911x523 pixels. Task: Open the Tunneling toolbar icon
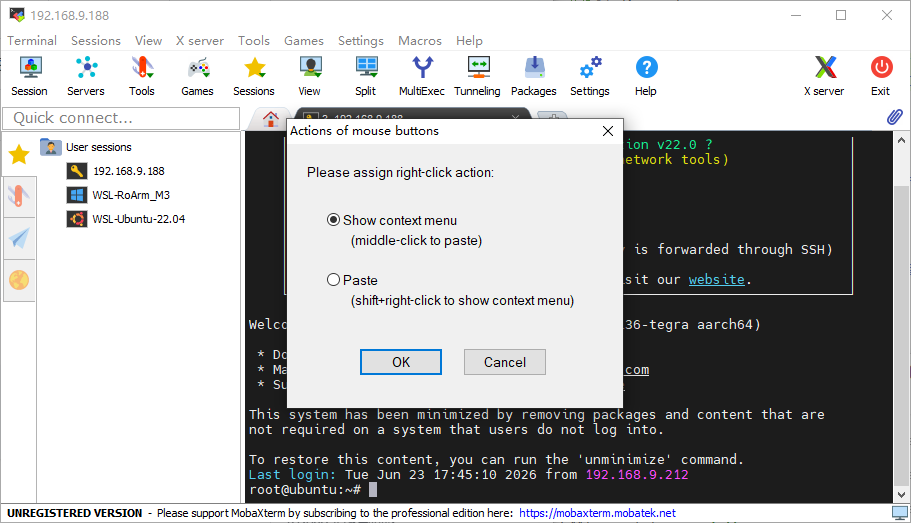478,76
